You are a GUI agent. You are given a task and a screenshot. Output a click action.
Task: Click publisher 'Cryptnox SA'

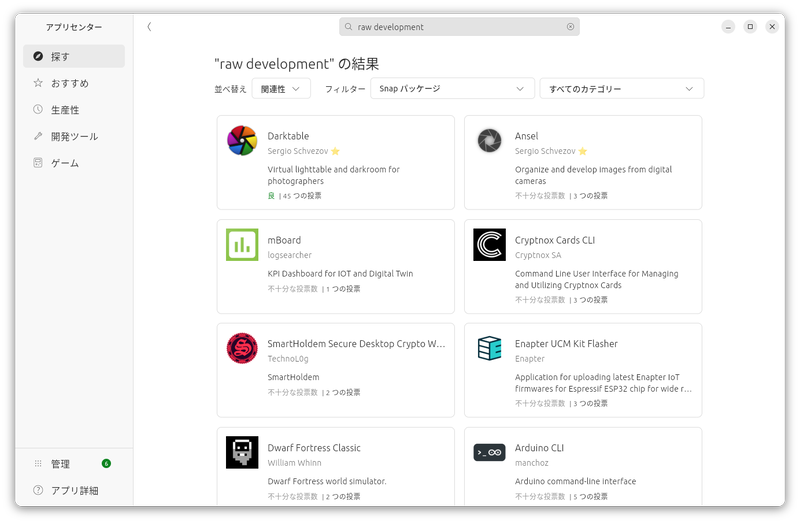(x=538, y=255)
